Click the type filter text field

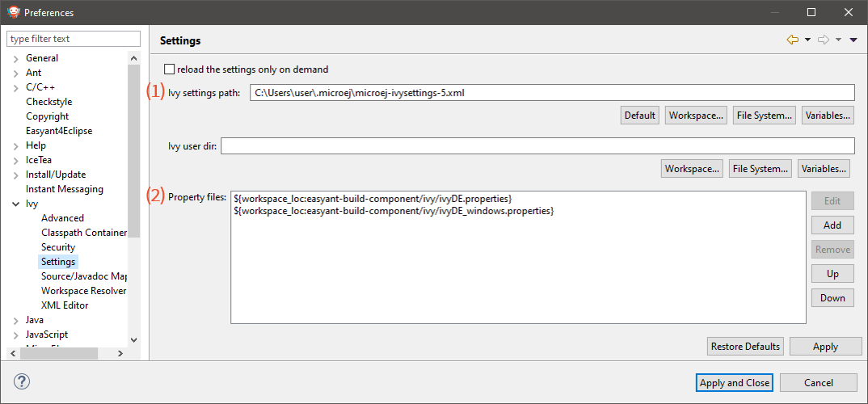[x=74, y=39]
